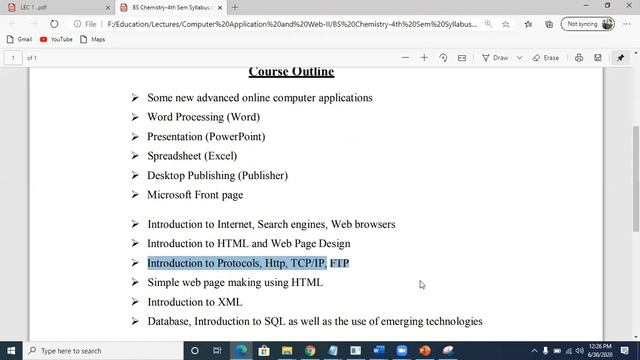Click the Course Outline heading
Screen dimensions: 640x360
[291, 72]
